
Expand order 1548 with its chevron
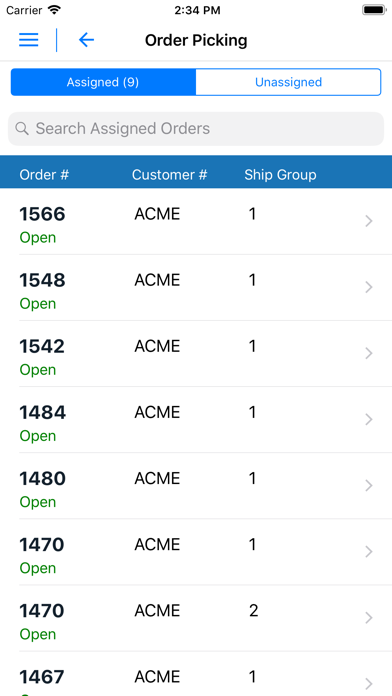[368, 287]
